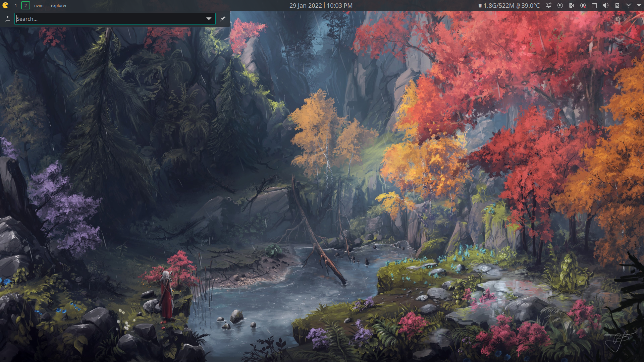Open the date and time calendar
Screen dimensions: 644x362
(x=321, y=5)
